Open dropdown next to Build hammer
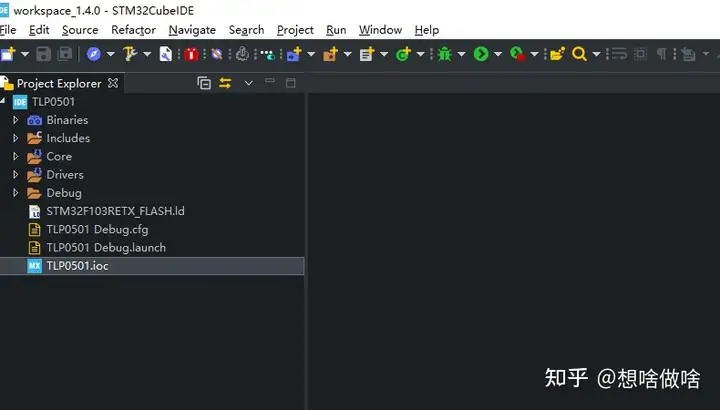 click(x=147, y=54)
